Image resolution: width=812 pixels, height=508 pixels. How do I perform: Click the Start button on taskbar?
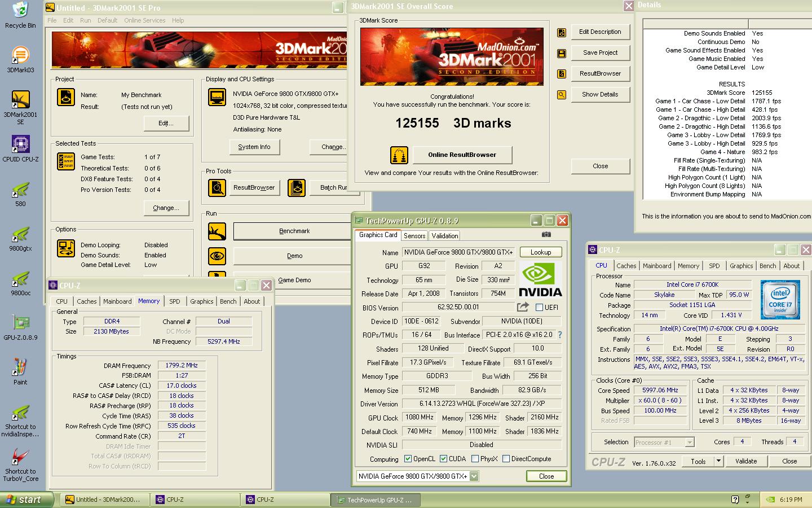pyautogui.click(x=27, y=500)
